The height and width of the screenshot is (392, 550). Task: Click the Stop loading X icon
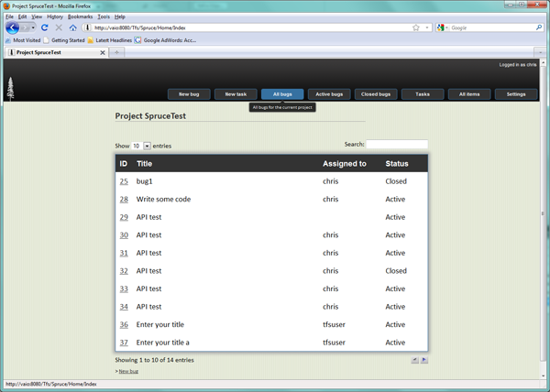coord(59,27)
